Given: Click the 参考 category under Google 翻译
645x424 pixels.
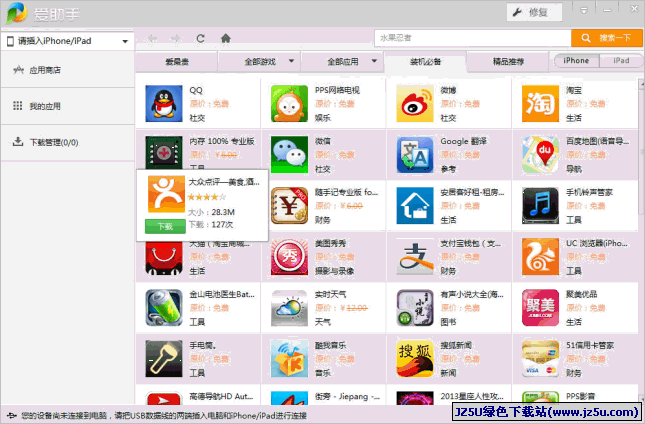Looking at the screenshot, I should pos(448,169).
